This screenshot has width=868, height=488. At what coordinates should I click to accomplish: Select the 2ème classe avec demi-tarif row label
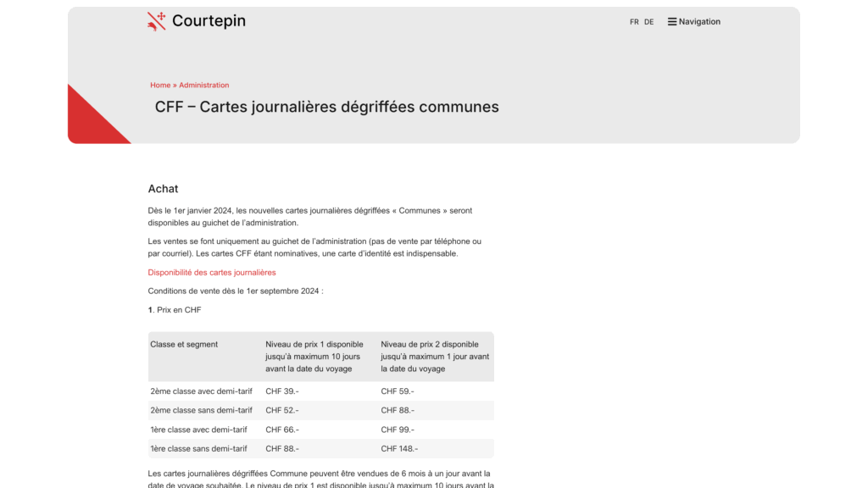(201, 391)
